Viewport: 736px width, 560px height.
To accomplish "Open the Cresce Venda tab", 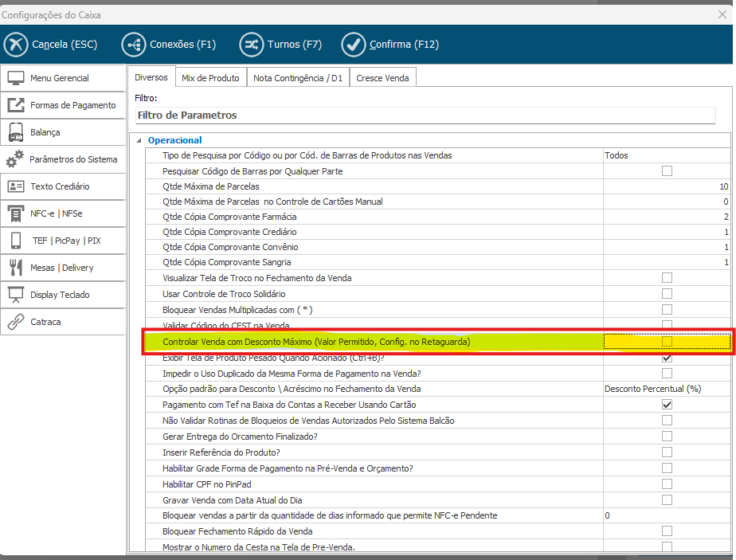I will (x=383, y=78).
